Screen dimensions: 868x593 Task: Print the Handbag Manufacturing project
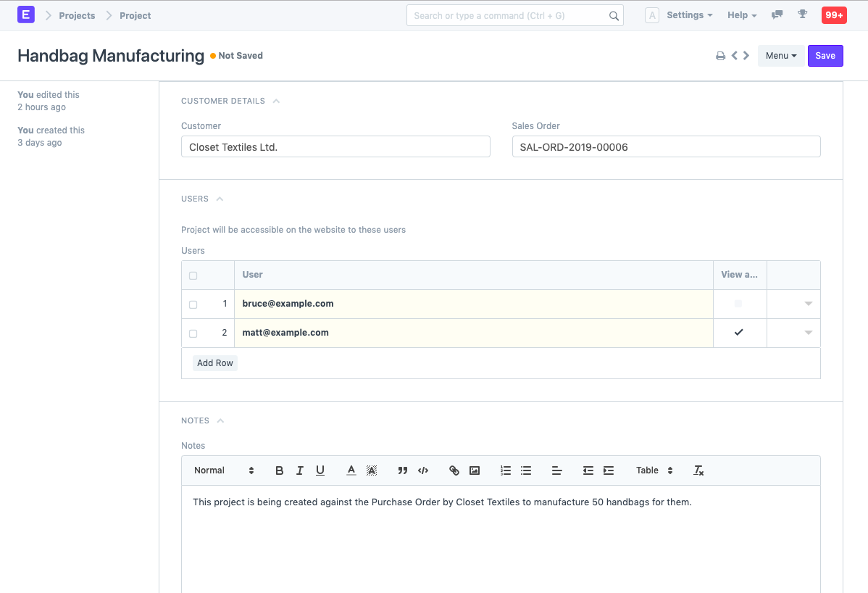(x=720, y=55)
